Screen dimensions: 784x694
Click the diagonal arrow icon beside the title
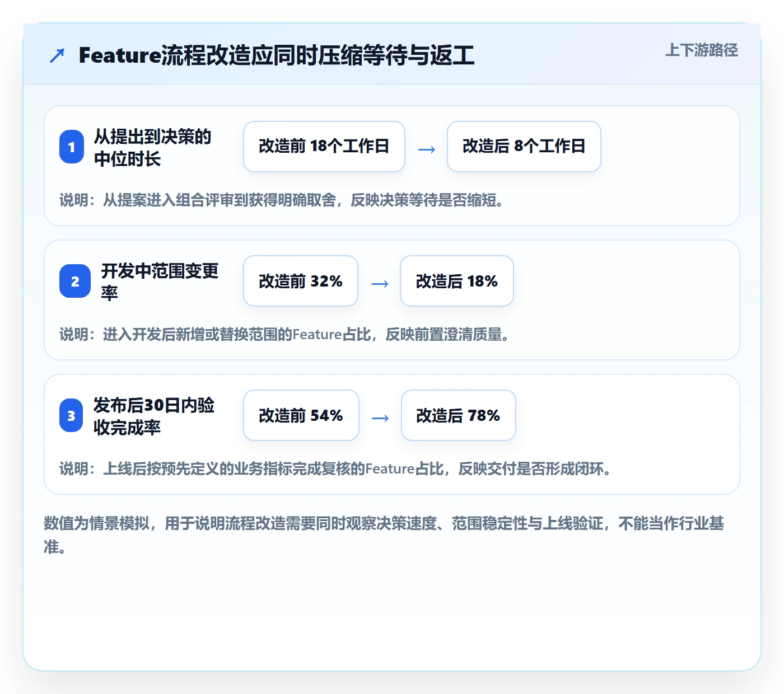[57, 55]
